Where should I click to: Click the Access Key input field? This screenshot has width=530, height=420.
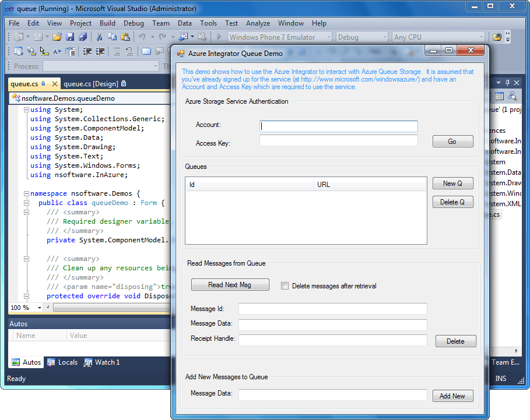(x=339, y=141)
